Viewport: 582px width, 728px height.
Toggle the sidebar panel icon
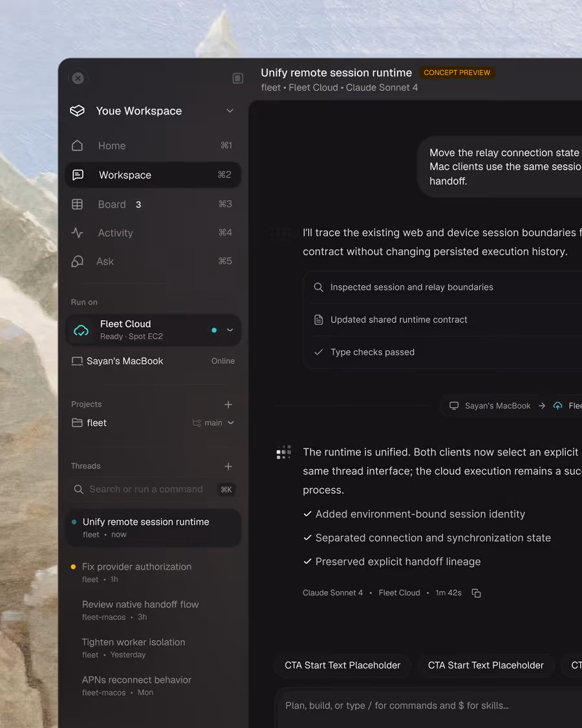237,78
